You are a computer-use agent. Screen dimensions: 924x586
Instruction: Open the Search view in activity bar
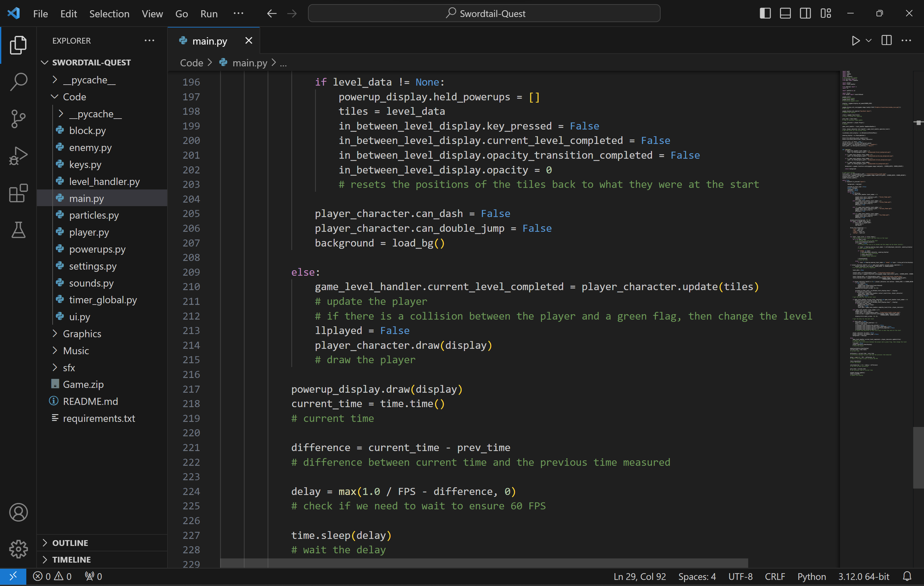coord(18,82)
